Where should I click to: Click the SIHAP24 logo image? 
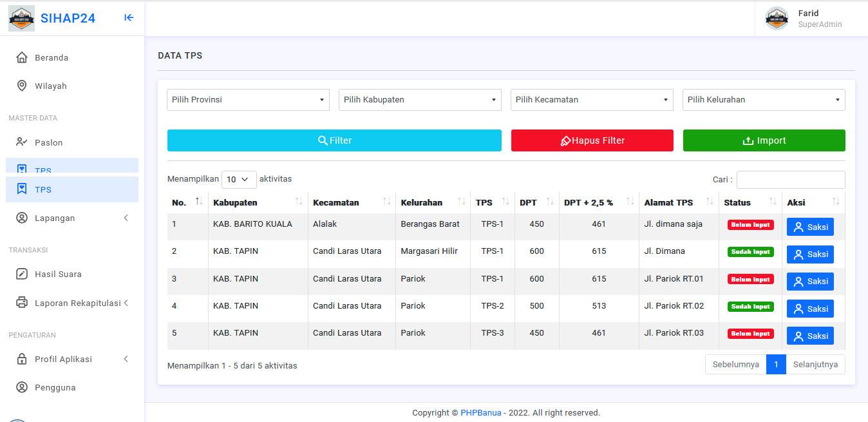coord(21,19)
